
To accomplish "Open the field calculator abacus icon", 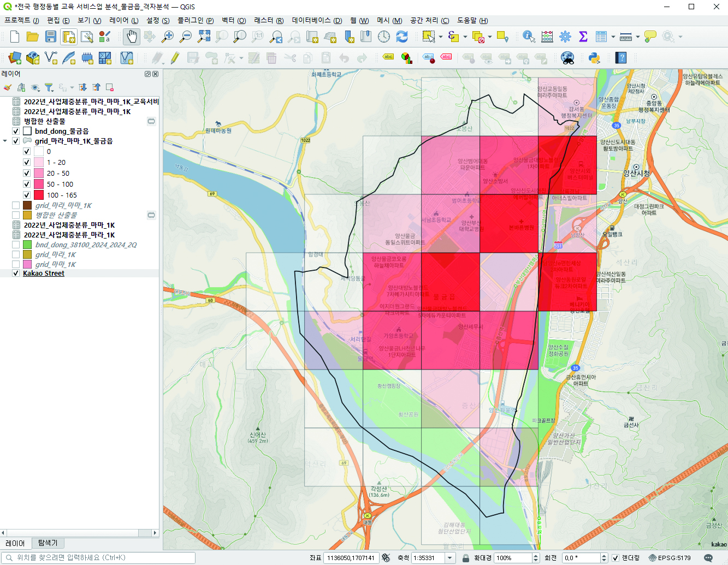I will click(x=547, y=37).
